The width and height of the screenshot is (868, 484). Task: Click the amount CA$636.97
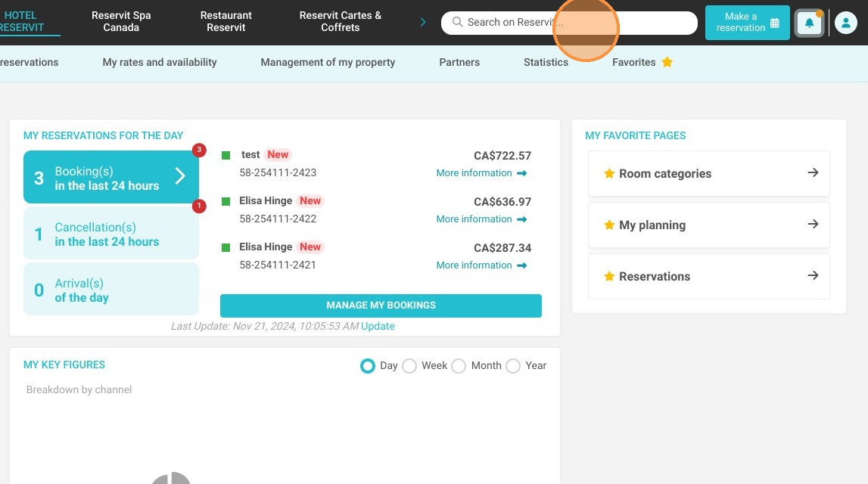[502, 201]
